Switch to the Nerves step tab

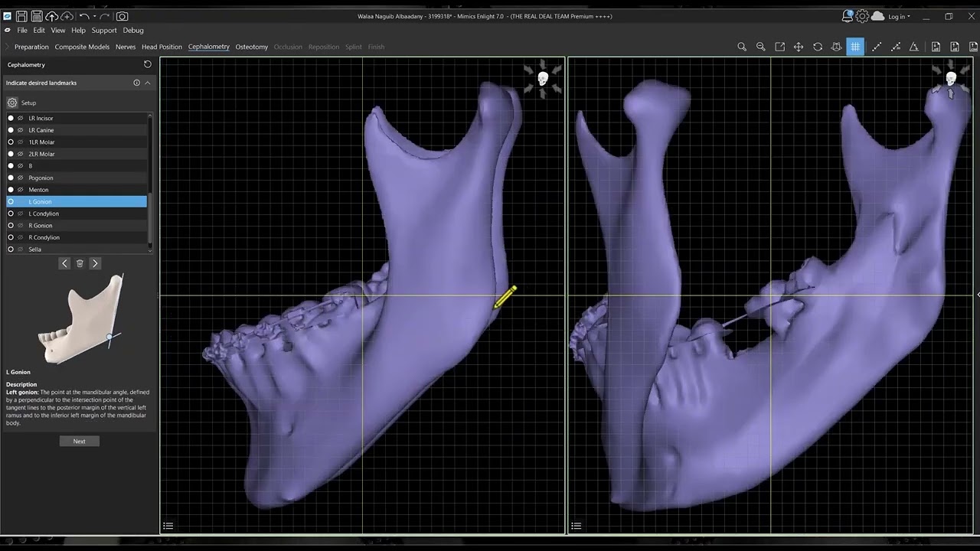(126, 47)
